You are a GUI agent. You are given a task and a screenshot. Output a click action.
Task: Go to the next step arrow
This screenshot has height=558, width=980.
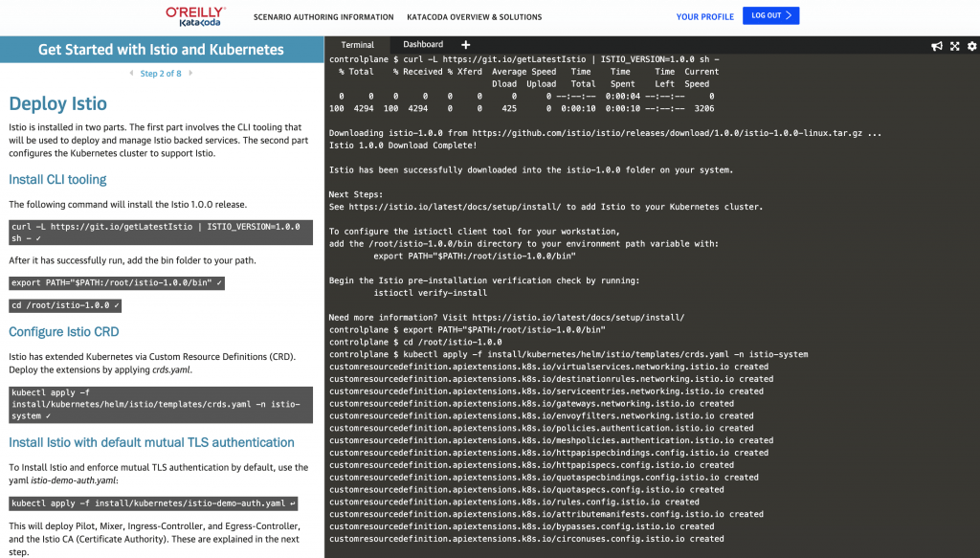(190, 73)
